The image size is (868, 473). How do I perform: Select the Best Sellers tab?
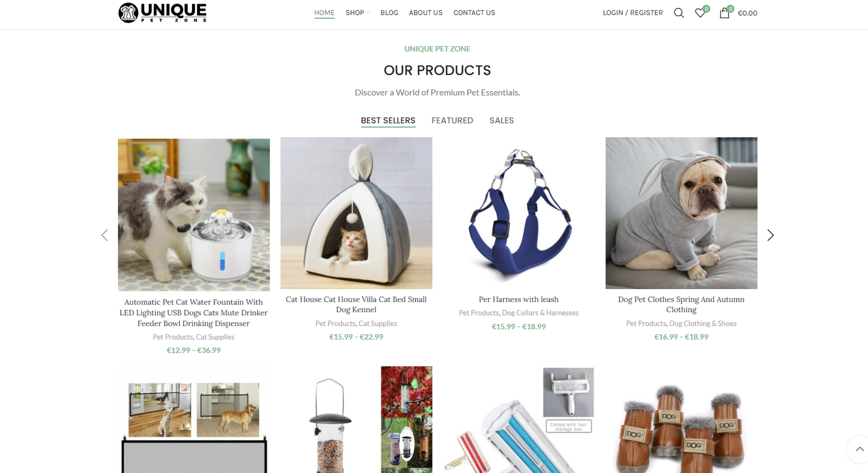point(388,120)
